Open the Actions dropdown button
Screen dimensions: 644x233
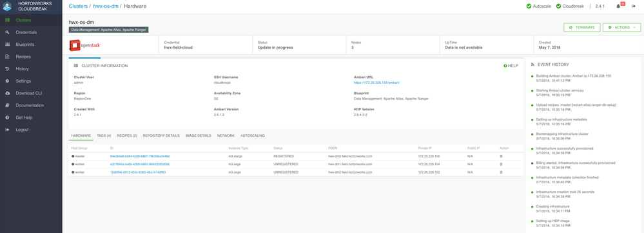pos(621,28)
